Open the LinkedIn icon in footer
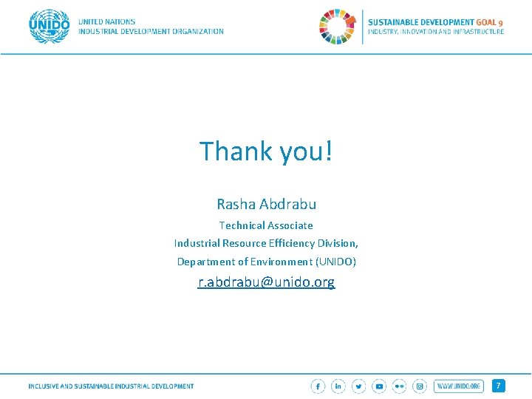This screenshot has width=532, height=399. coord(338,386)
